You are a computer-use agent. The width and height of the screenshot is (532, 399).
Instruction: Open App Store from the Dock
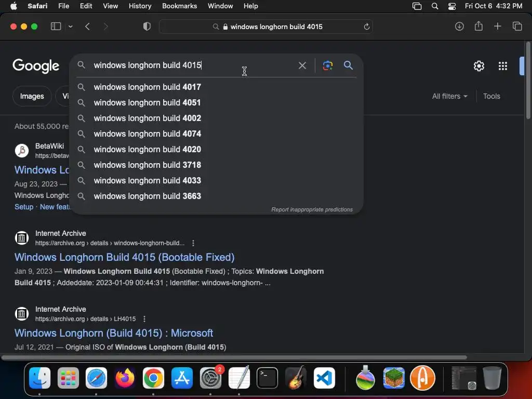(182, 378)
